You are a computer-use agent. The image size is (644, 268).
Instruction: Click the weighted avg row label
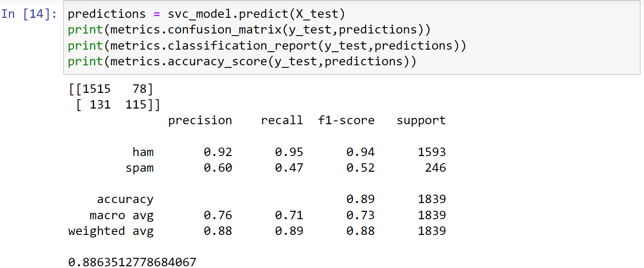111,231
